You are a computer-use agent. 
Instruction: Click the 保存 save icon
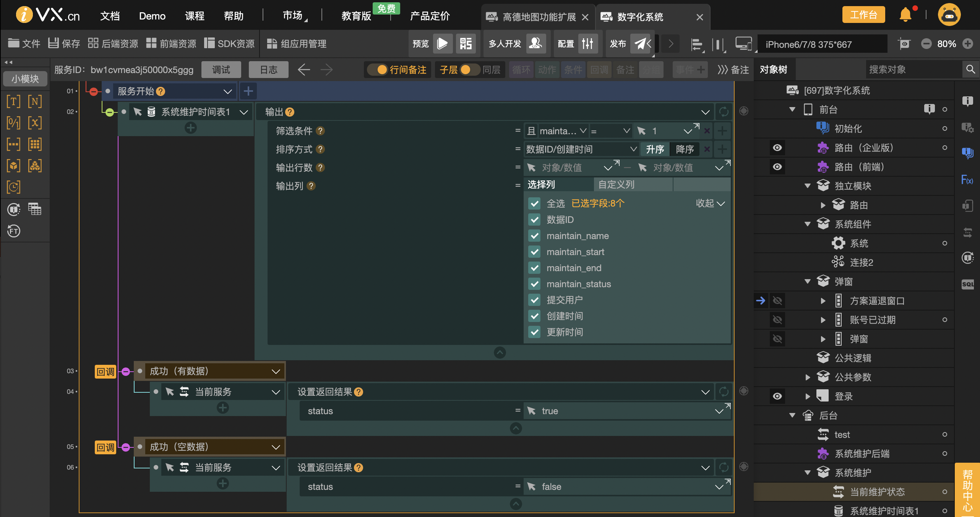click(54, 43)
